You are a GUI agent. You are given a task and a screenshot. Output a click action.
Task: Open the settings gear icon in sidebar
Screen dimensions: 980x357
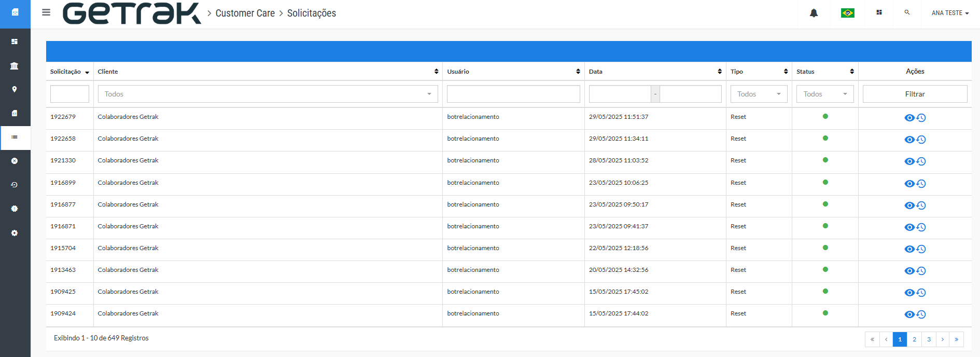point(15,233)
